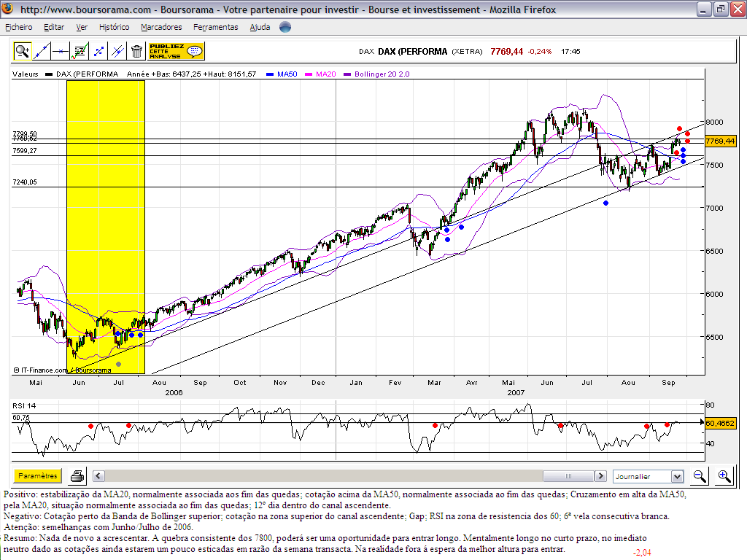Open the Editar menu
This screenshot has width=747, height=560.
pos(54,27)
